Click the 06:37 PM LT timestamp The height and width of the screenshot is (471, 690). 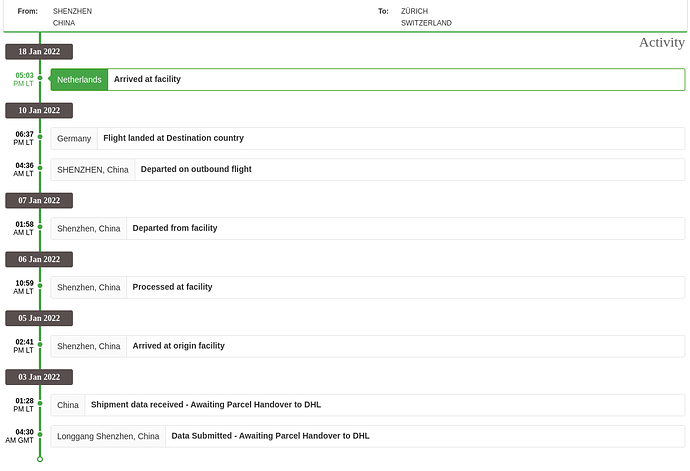pyautogui.click(x=24, y=138)
